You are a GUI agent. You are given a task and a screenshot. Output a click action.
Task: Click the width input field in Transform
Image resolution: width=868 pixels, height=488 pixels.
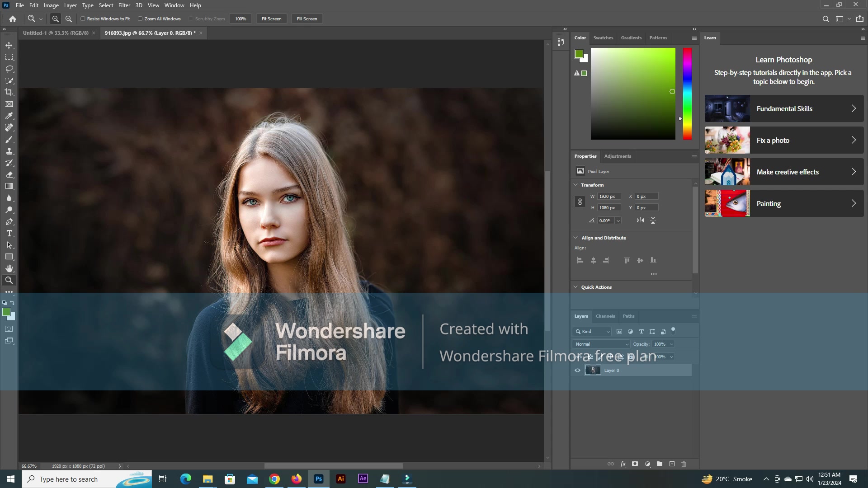(x=609, y=197)
